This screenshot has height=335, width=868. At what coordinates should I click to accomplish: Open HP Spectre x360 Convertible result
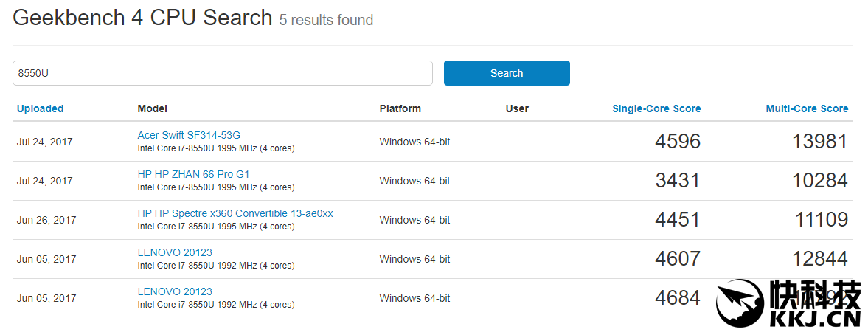(235, 213)
